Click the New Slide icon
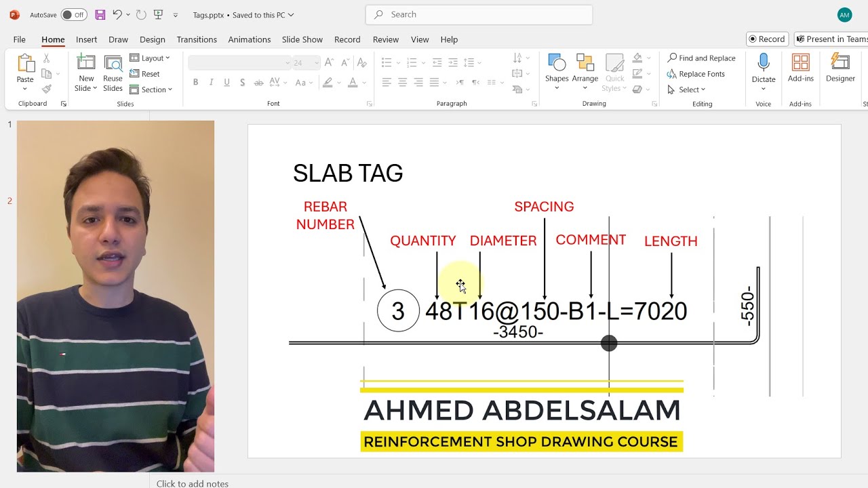 86,63
